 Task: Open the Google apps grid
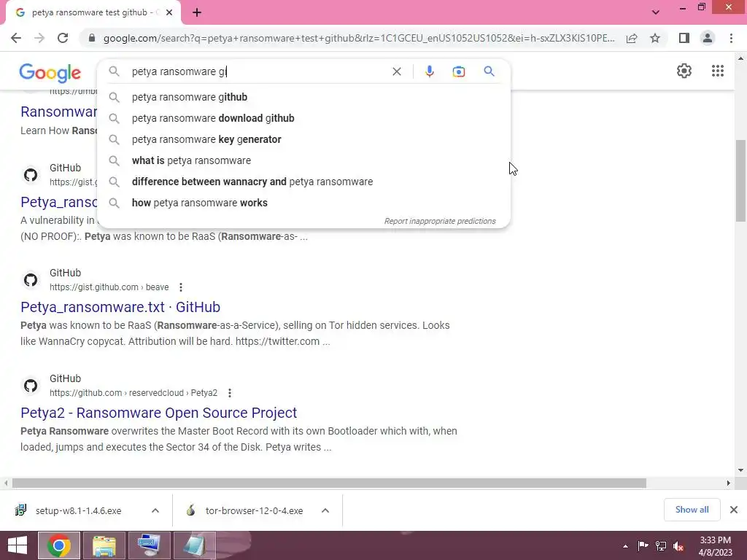pos(718,71)
